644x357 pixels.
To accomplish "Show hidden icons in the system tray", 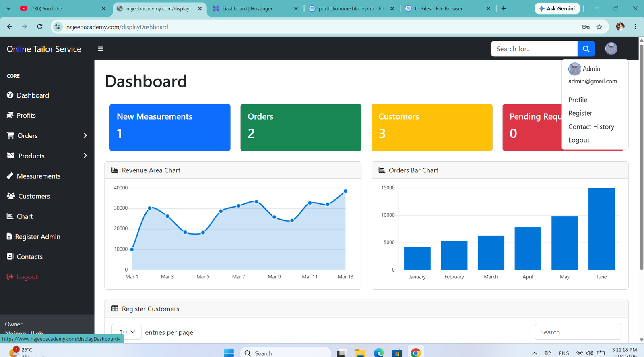I will 534,353.
